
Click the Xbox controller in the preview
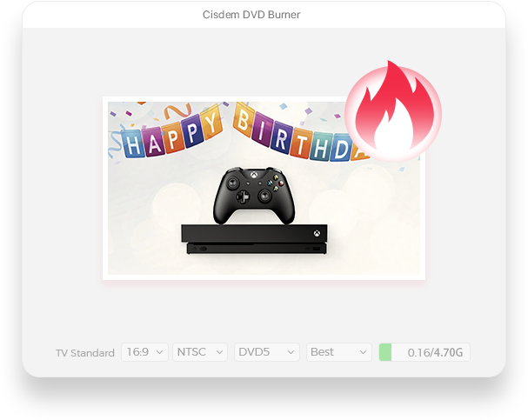pos(254,195)
